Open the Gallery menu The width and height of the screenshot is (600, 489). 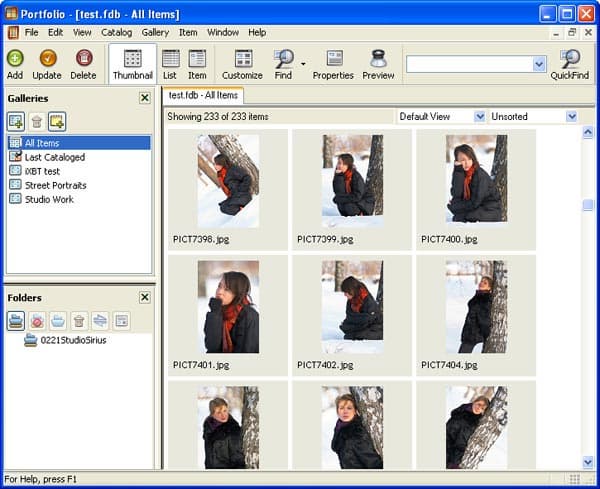(155, 33)
